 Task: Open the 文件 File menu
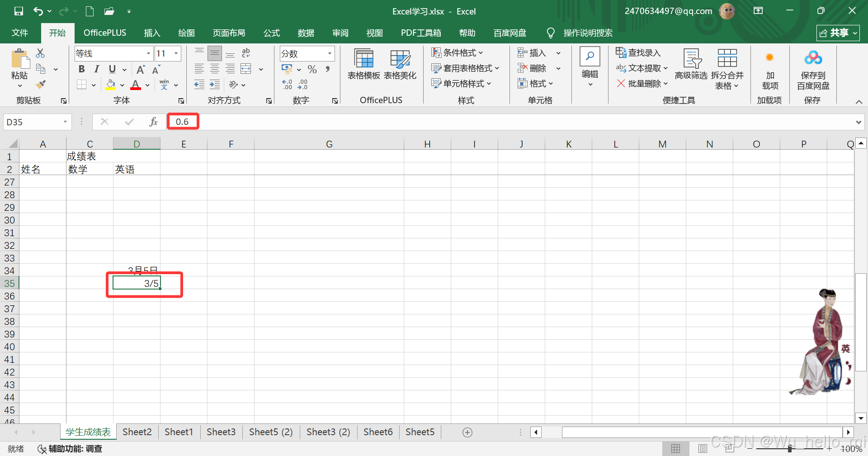coord(20,33)
